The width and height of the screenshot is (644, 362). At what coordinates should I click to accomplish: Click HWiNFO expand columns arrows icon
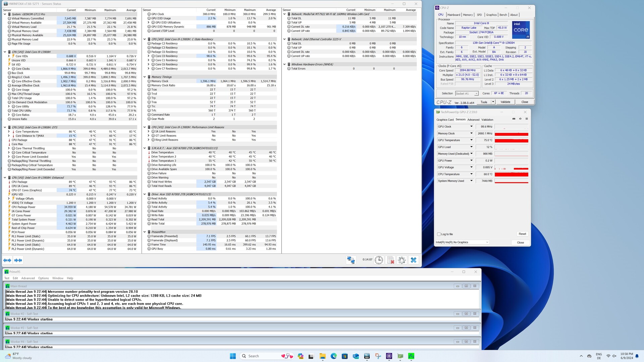click(7, 260)
